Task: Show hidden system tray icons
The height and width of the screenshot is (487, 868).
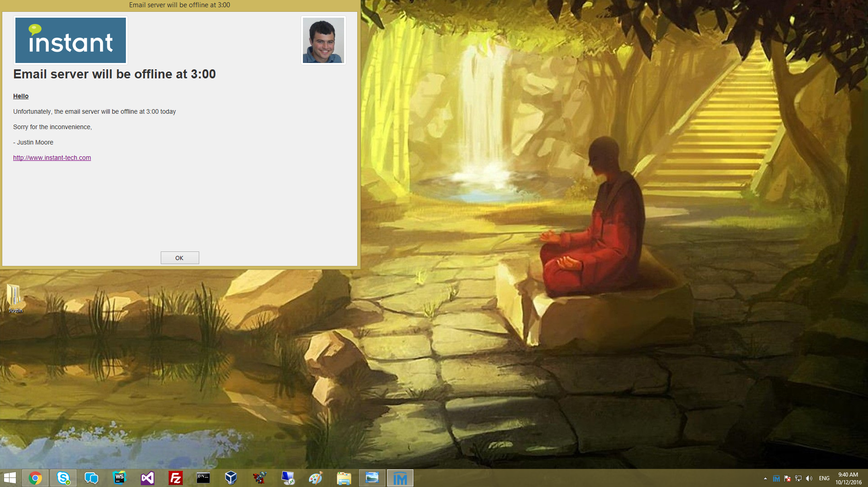Action: tap(765, 478)
